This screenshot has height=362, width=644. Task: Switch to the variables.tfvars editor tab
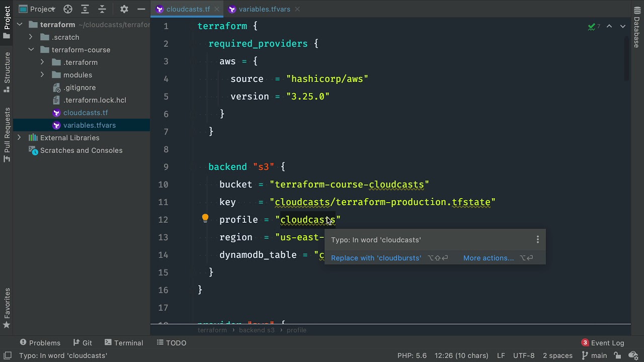pos(264,9)
